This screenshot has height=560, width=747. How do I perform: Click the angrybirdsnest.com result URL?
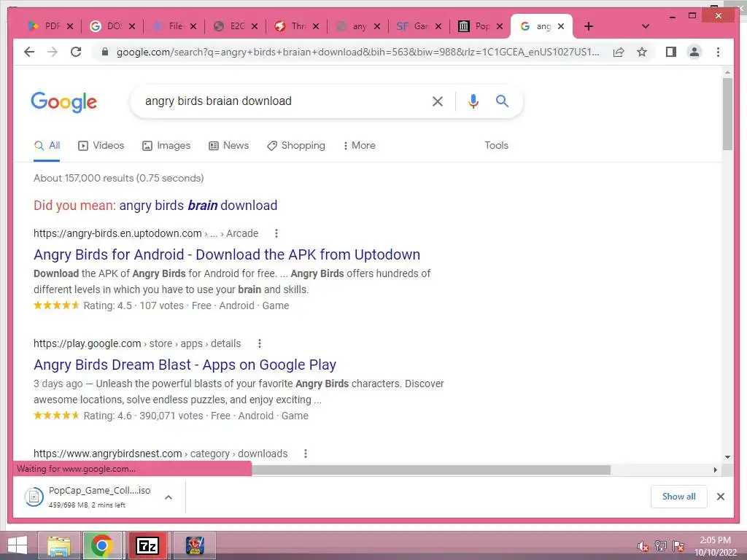[x=160, y=454]
